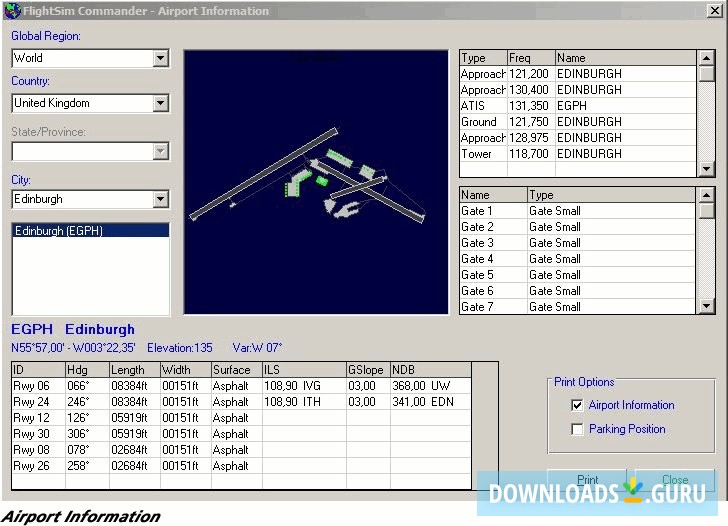
Task: Uncheck the Airport Information print option
Action: pyautogui.click(x=577, y=405)
